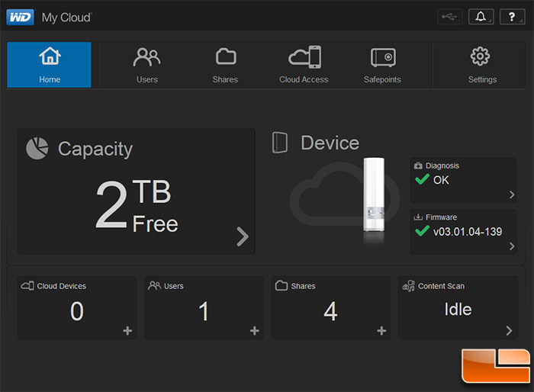This screenshot has height=392, width=534.
Task: Click the Content Scan Idle status
Action: pos(458,310)
